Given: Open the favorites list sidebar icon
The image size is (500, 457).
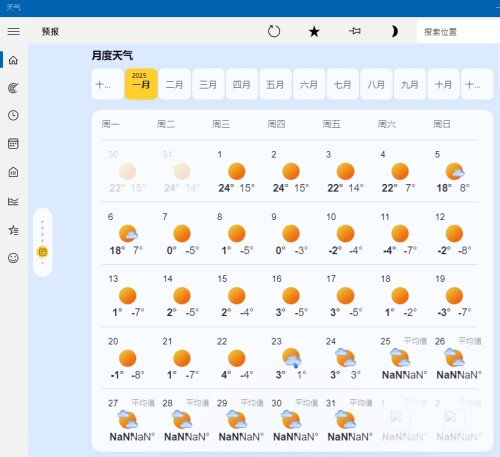Looking at the screenshot, I should (x=13, y=230).
